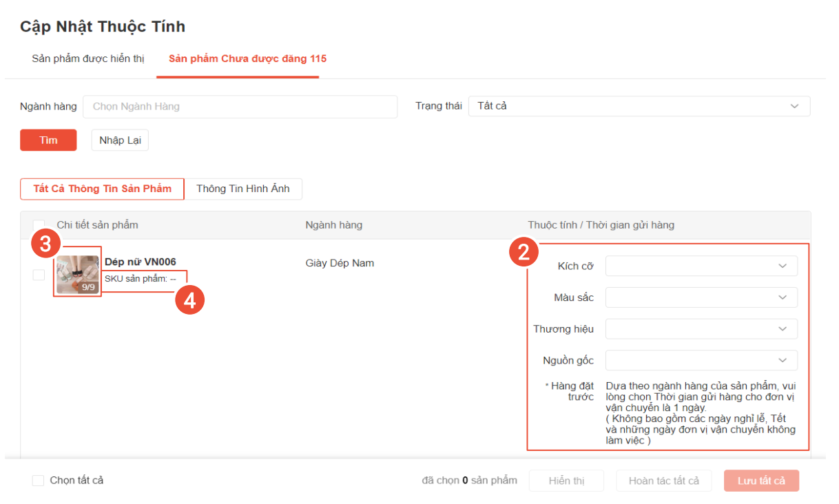Expand the Nguồn gốc dropdown
The image size is (839, 504).
pyautogui.click(x=701, y=360)
